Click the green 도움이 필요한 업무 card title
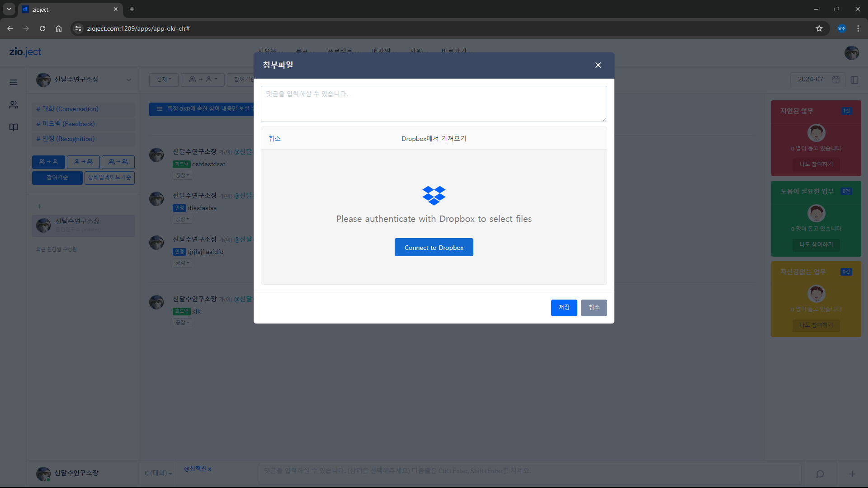Viewport: 868px width, 488px height. (807, 192)
